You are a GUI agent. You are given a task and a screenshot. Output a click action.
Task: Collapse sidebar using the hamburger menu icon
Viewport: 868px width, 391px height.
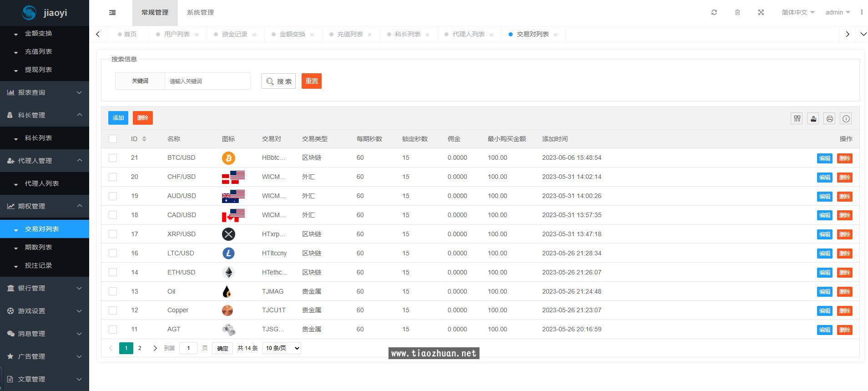112,13
